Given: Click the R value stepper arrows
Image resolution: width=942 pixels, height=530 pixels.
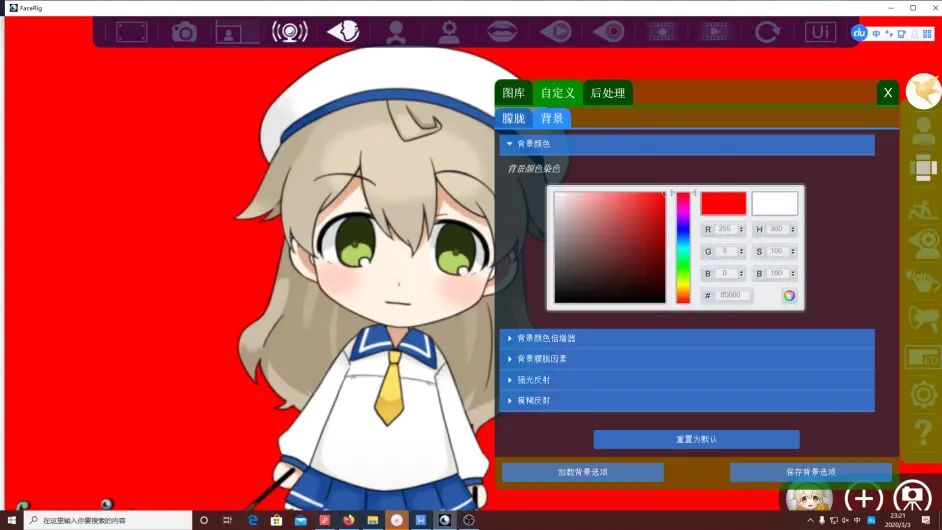Looking at the screenshot, I should [x=741, y=230].
